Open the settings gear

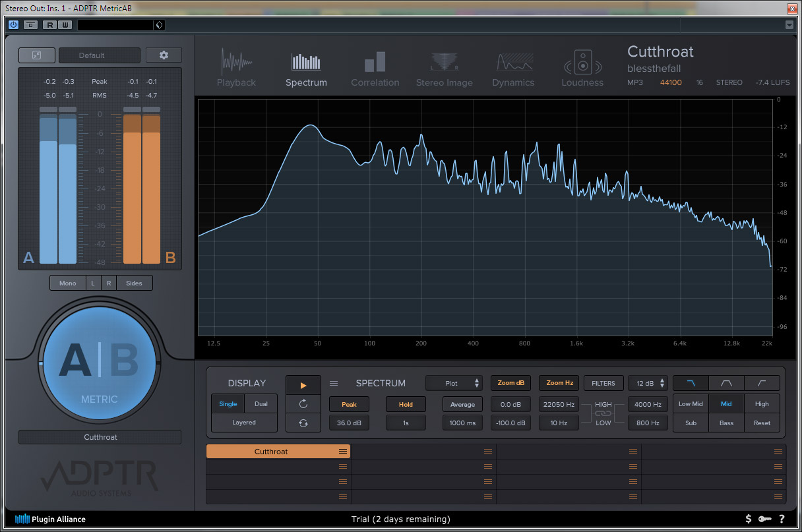(x=164, y=55)
